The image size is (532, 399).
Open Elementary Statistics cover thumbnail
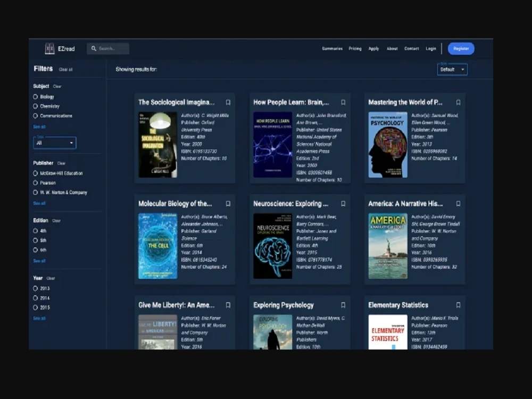pyautogui.click(x=388, y=332)
